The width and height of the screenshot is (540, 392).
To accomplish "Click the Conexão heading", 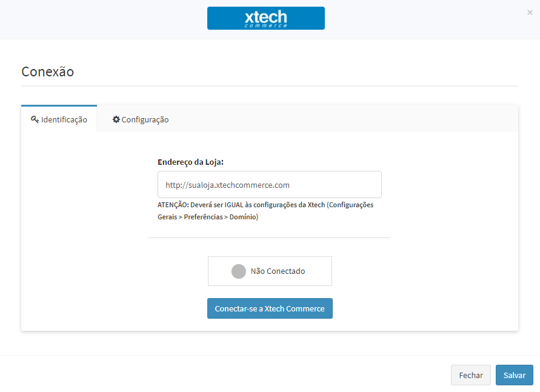I will [47, 72].
